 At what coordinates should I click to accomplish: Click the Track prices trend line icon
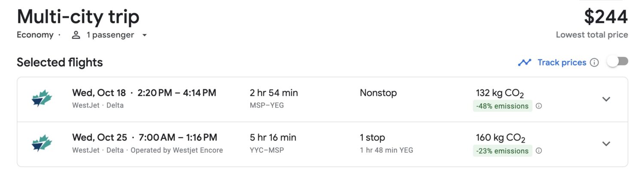click(x=525, y=62)
